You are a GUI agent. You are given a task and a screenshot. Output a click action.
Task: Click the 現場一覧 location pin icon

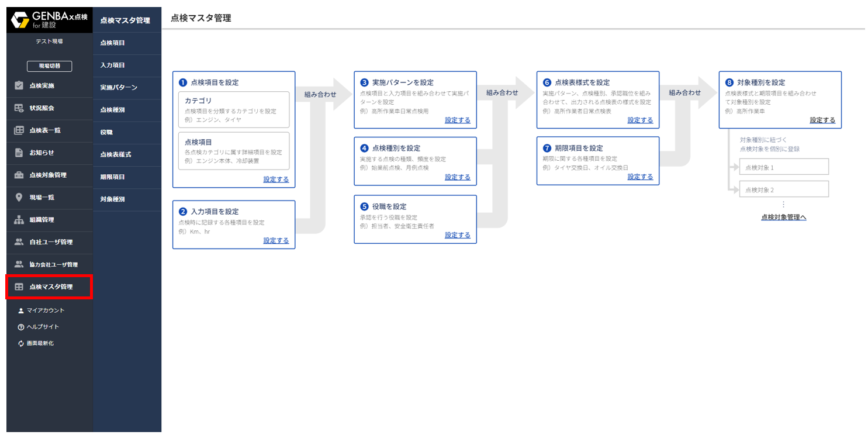click(x=19, y=198)
